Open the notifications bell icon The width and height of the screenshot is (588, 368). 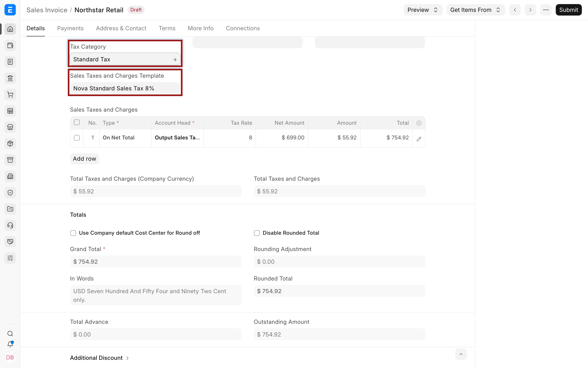point(10,344)
